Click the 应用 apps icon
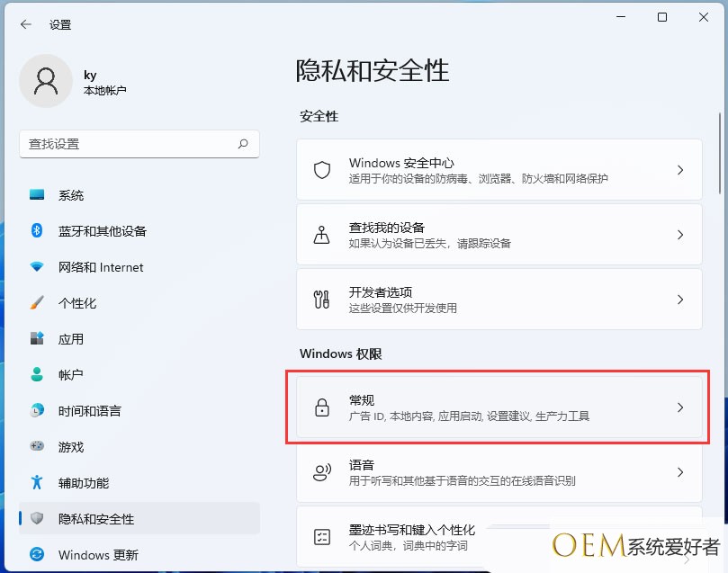Viewport: 728px width, 573px height. [37, 339]
